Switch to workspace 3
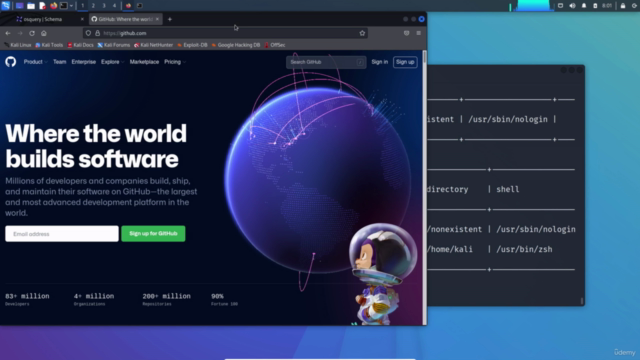 pyautogui.click(x=104, y=6)
